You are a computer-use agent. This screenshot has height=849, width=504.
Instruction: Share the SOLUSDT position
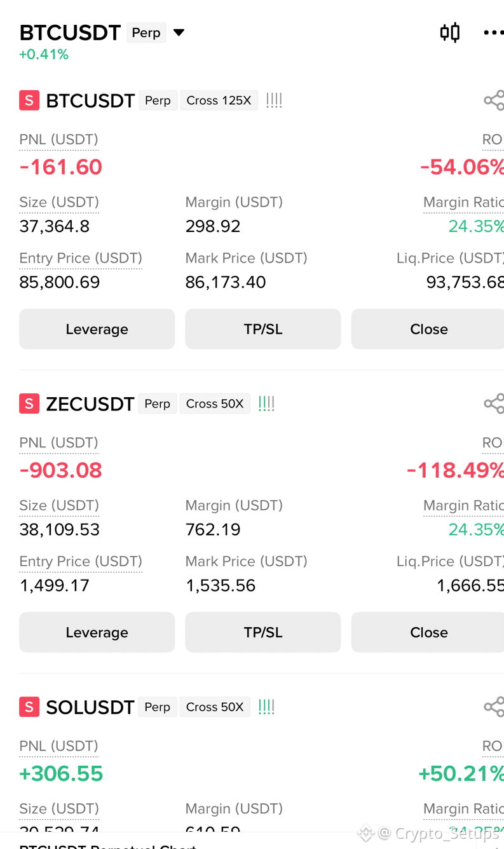point(494,707)
